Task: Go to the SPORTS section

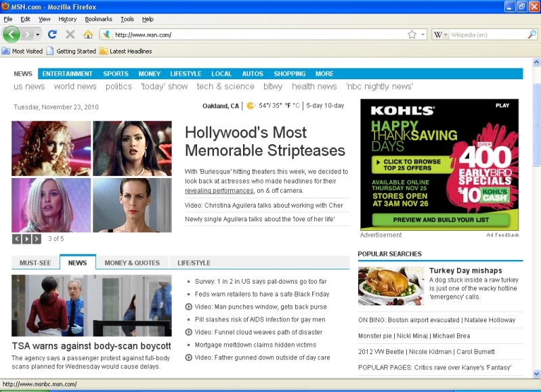Action: (x=116, y=74)
